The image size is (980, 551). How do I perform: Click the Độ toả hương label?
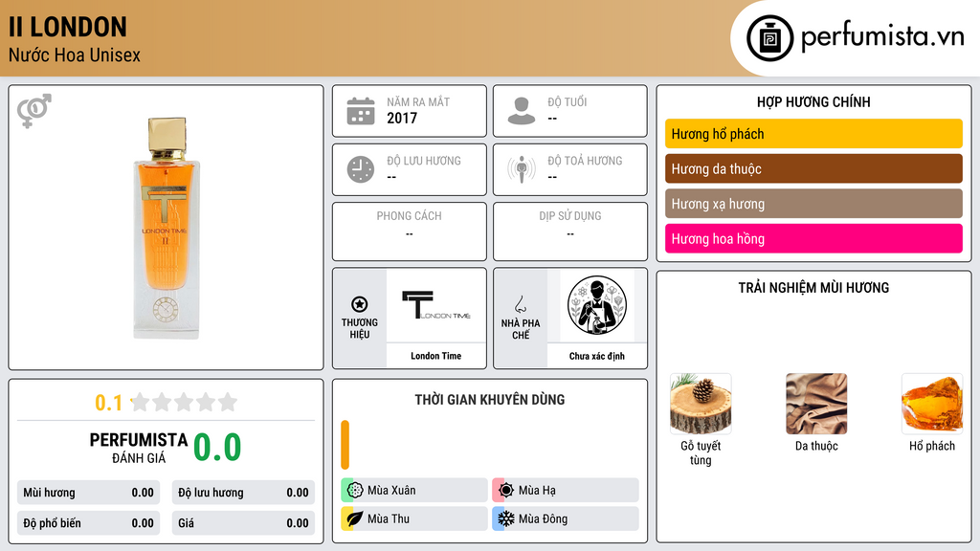coord(585,161)
